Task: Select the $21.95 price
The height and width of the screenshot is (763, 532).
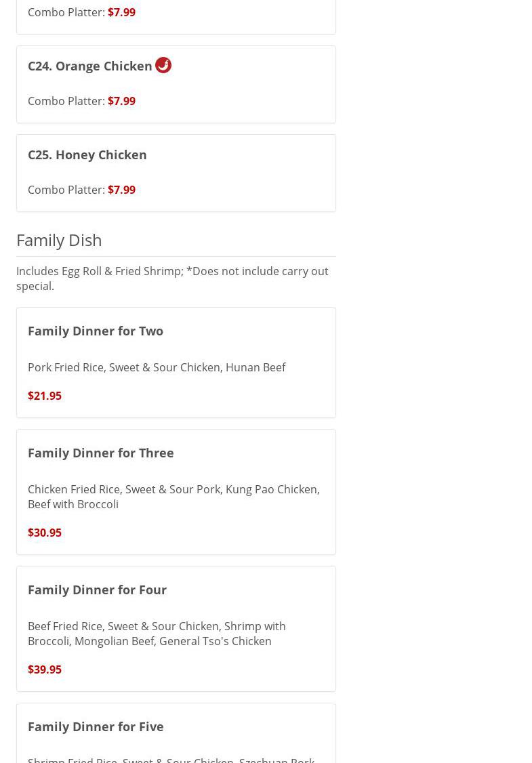Action: 45,396
